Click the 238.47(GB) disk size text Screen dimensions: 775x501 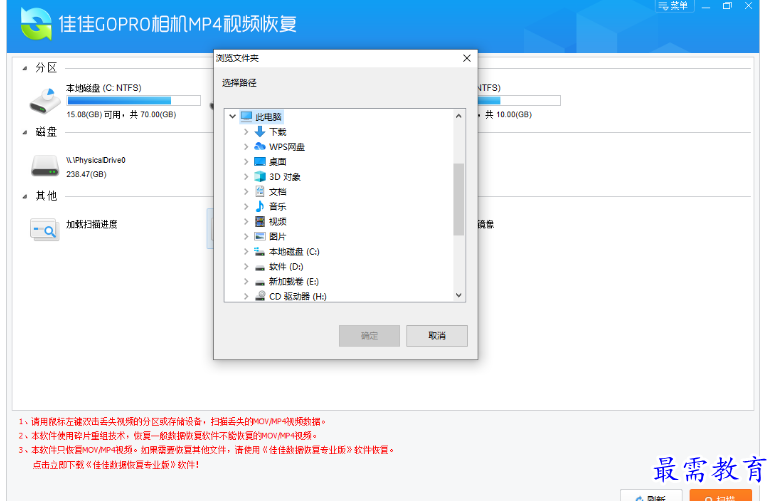(86, 174)
